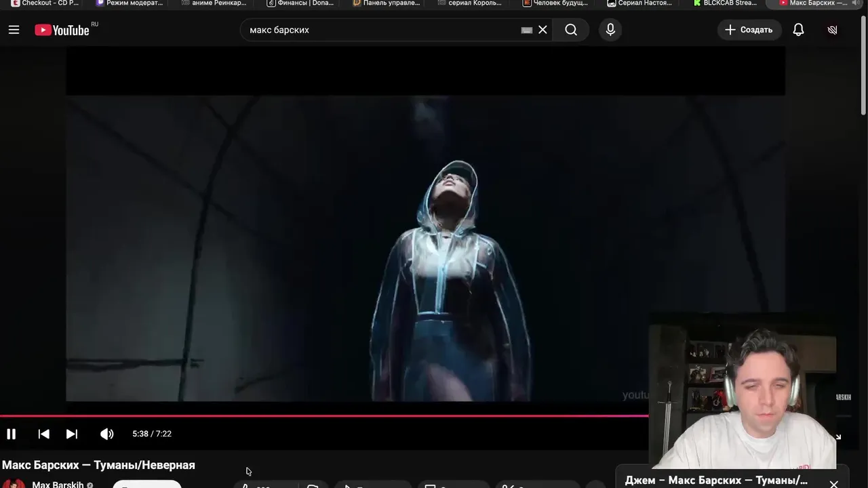Switch to the аниме Реинкар... browser tab
Image resolution: width=868 pixels, height=488 pixels.
(x=214, y=3)
